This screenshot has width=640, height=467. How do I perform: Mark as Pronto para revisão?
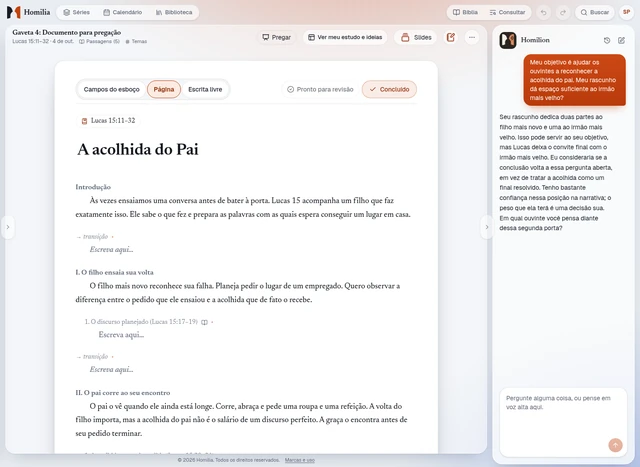tap(320, 89)
